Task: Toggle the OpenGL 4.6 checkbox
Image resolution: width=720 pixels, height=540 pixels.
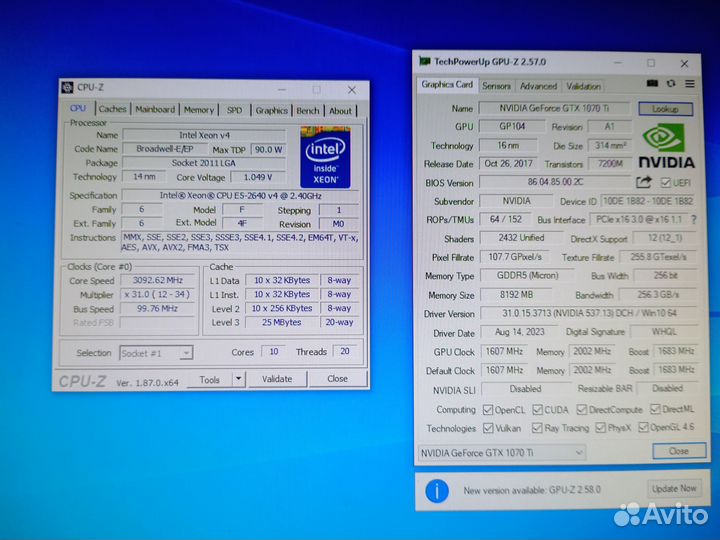Action: pyautogui.click(x=643, y=427)
